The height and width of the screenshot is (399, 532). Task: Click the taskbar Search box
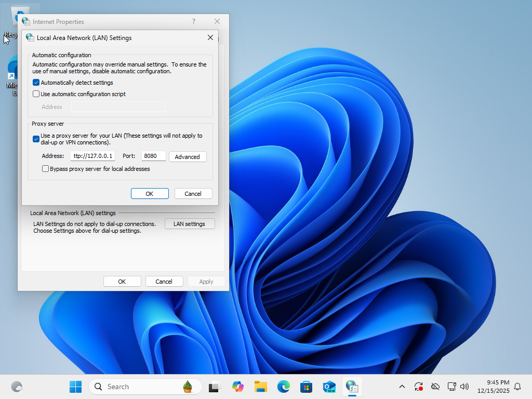point(145,387)
